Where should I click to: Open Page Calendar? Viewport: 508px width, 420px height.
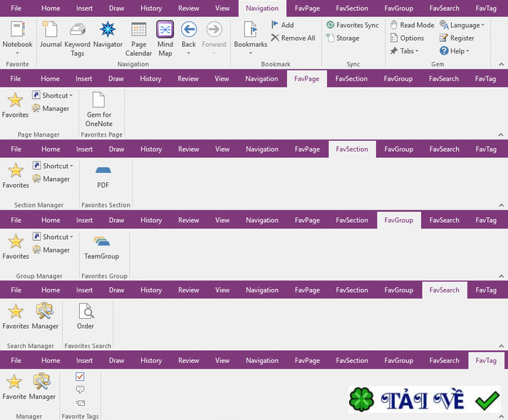(139, 39)
